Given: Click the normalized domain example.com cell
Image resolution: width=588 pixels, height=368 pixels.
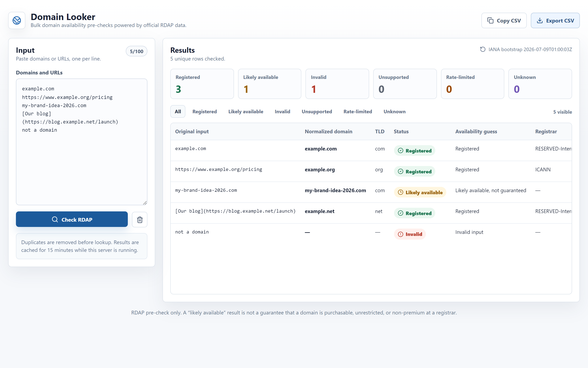Looking at the screenshot, I should 321,149.
